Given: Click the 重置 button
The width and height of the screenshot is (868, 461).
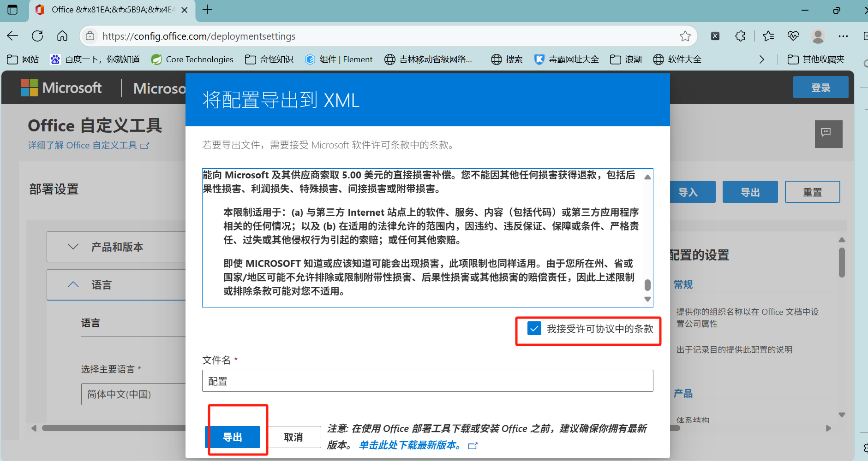Looking at the screenshot, I should click(812, 192).
